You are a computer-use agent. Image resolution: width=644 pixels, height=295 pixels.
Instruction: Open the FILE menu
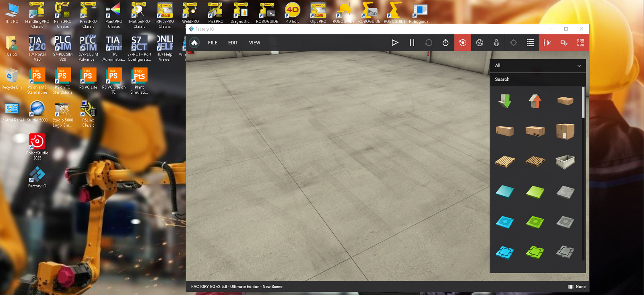(213, 43)
